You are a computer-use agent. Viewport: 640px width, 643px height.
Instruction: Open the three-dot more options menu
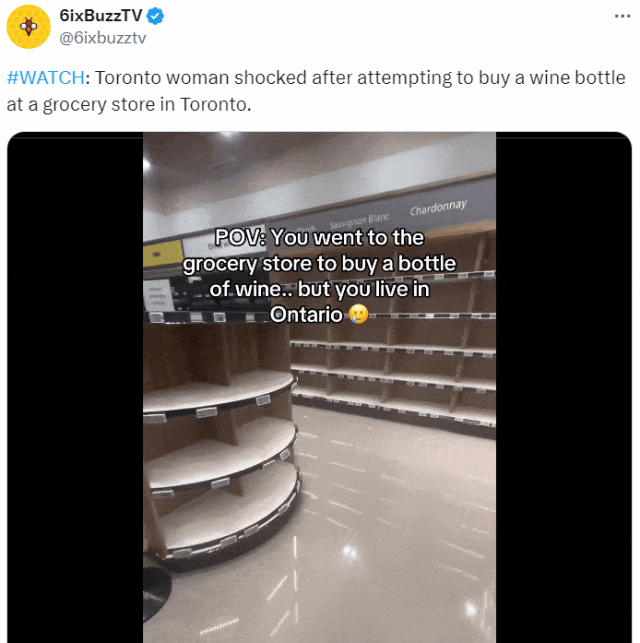622,16
